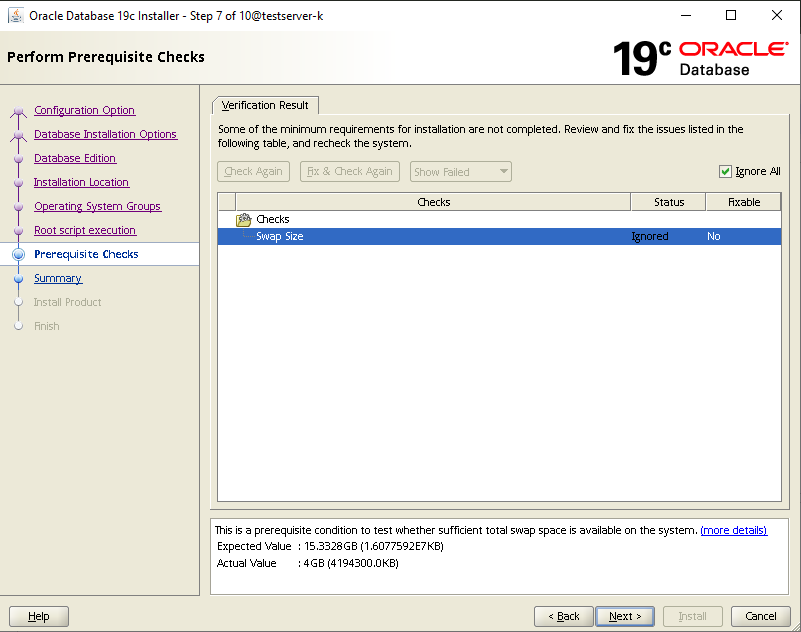The height and width of the screenshot is (632, 801).
Task: Select the Checks parent tree row
Action: point(499,220)
